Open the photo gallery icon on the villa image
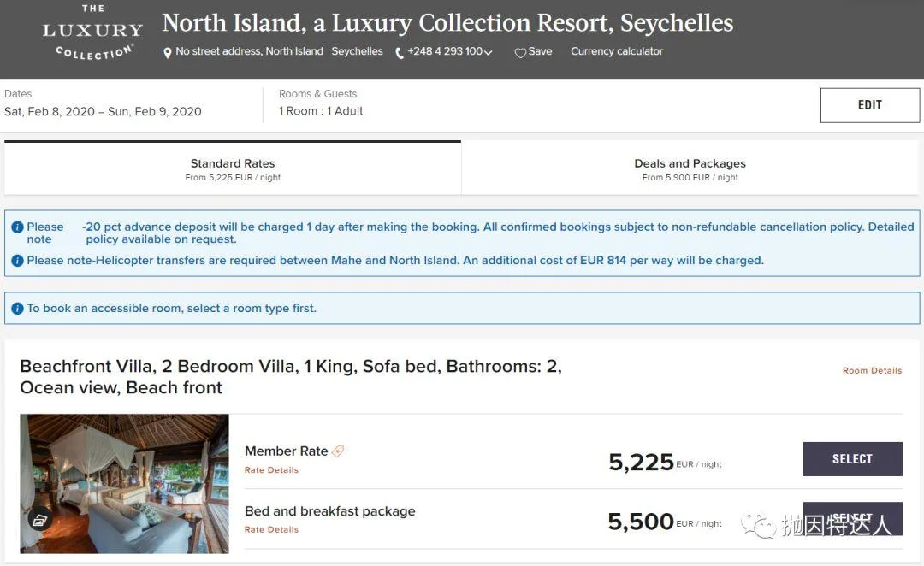Viewport: 924px width, 566px height. coord(39,520)
